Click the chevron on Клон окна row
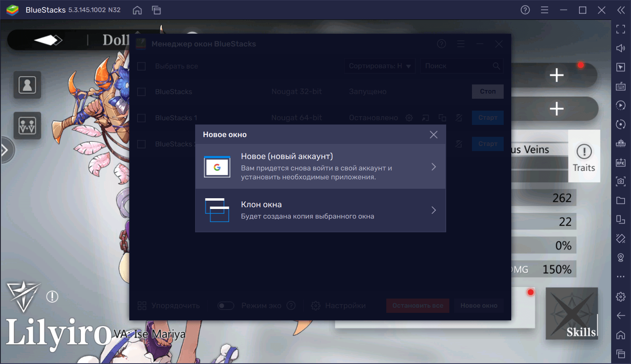The height and width of the screenshot is (364, 631). (x=433, y=210)
